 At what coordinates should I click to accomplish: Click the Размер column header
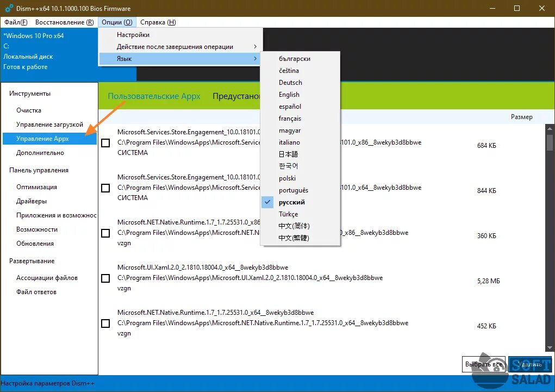pos(521,117)
